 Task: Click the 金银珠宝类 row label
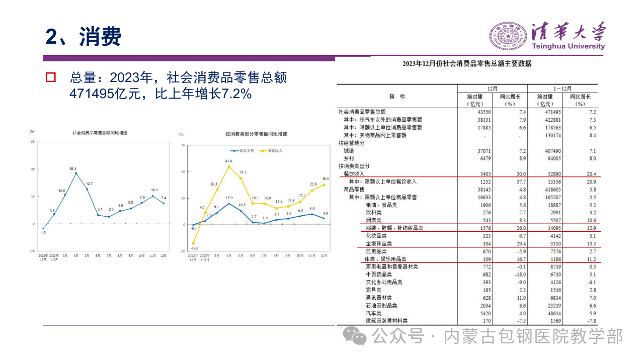click(379, 243)
